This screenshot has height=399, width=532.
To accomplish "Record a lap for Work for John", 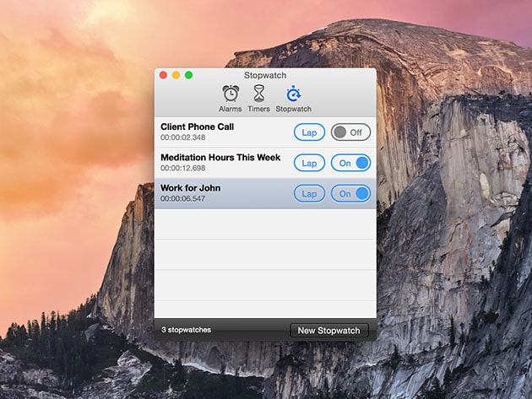I will [x=309, y=193].
